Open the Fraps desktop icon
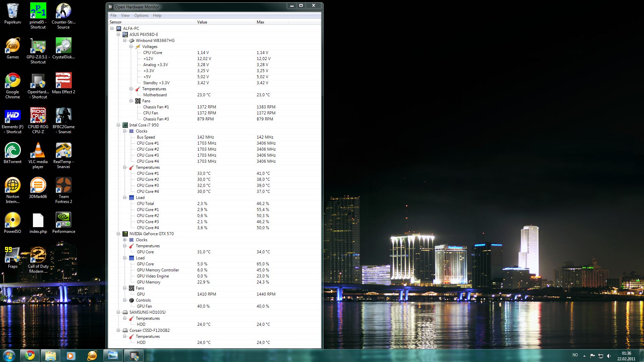The height and width of the screenshot is (362, 644). 13,258
